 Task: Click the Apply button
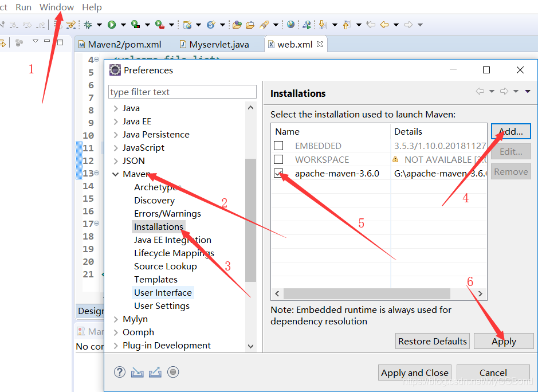[x=504, y=341]
